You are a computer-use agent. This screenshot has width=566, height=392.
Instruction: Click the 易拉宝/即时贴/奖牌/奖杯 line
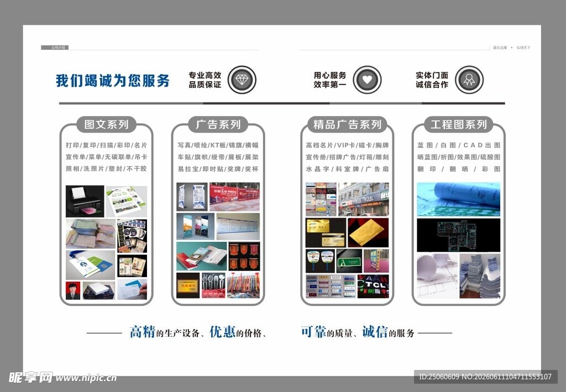pyautogui.click(x=218, y=169)
